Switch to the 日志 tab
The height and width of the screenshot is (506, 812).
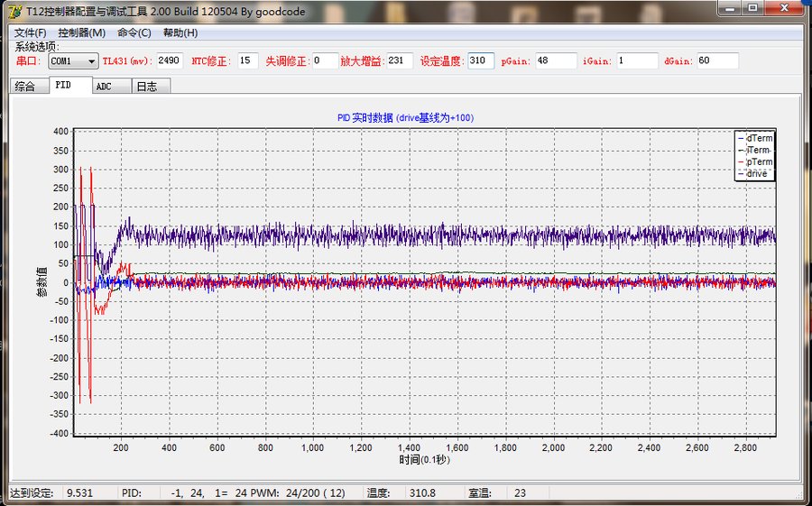point(151,86)
